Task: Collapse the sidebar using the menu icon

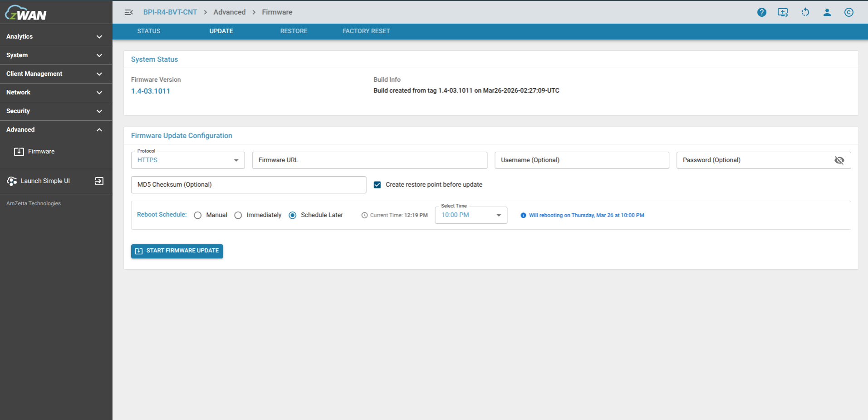Action: (128, 12)
